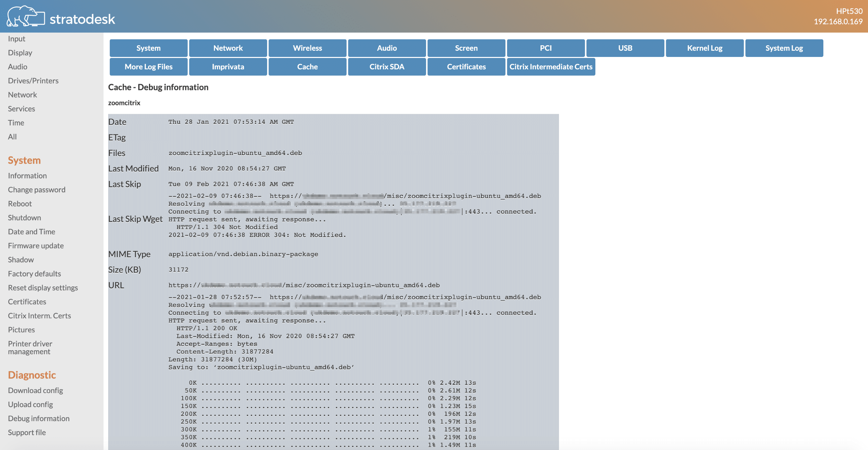Viewport: 868px width, 450px height.
Task: Click the Shutdown link
Action: click(x=24, y=218)
